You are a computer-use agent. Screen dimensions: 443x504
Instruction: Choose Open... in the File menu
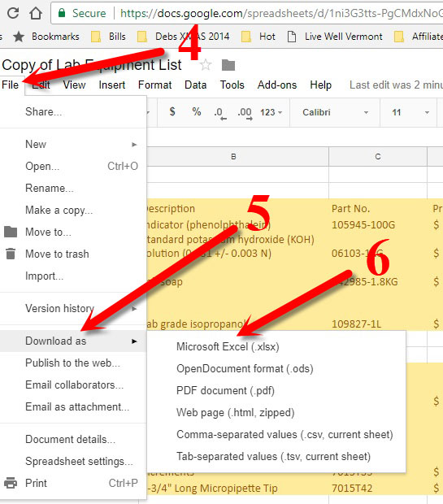pyautogui.click(x=73, y=166)
